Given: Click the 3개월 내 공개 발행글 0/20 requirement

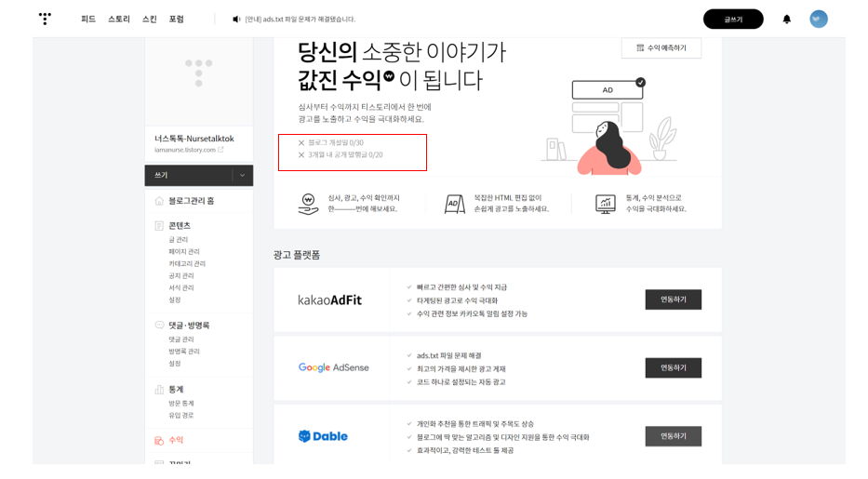Looking at the screenshot, I should (345, 155).
